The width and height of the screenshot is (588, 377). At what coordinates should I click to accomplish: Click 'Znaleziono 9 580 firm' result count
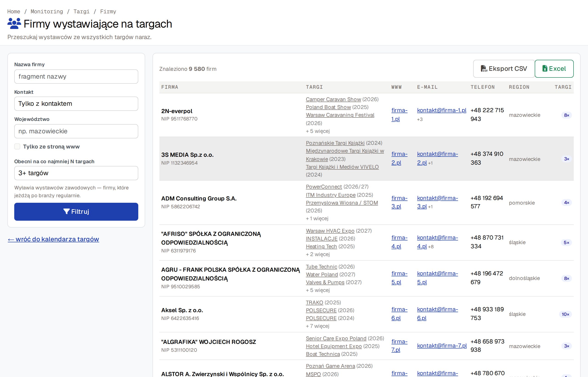[188, 69]
